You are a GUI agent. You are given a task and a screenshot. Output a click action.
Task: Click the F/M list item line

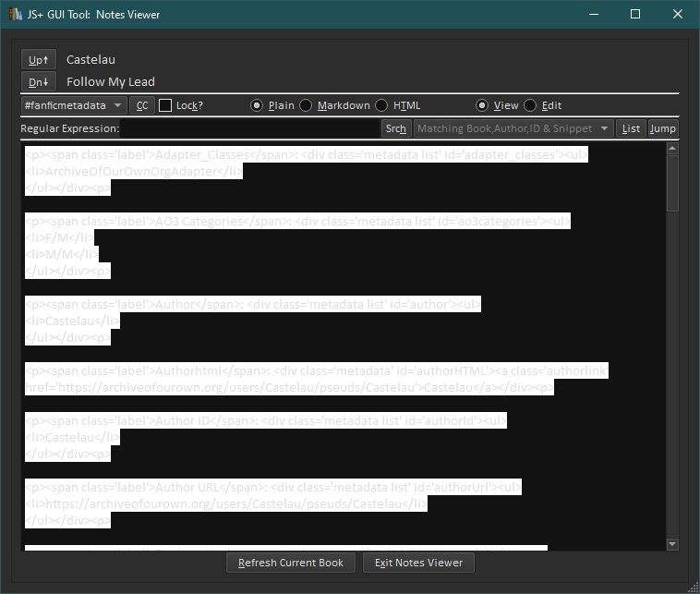[x=60, y=238]
